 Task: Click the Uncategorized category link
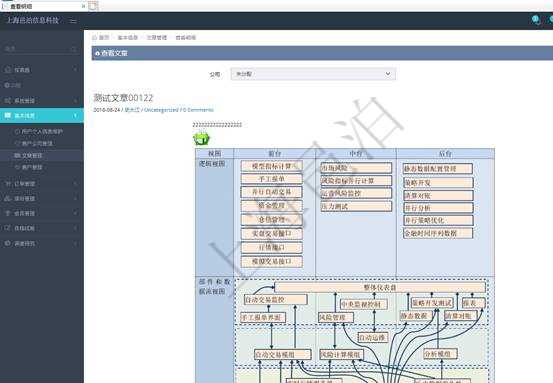[161, 110]
